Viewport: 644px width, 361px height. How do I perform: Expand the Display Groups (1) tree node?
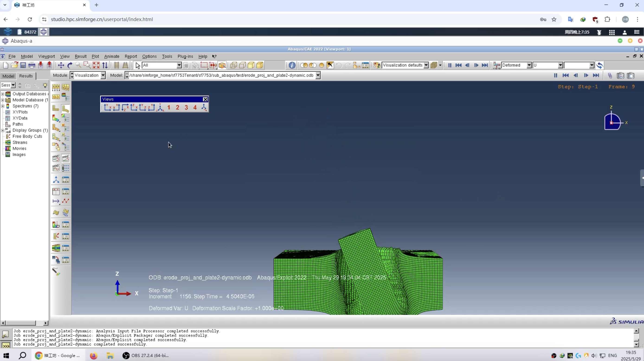pos(3,130)
